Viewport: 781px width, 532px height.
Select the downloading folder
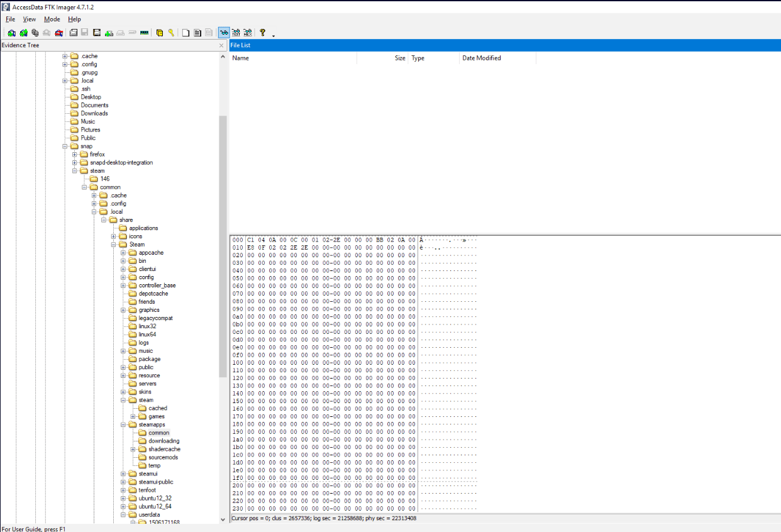point(163,441)
